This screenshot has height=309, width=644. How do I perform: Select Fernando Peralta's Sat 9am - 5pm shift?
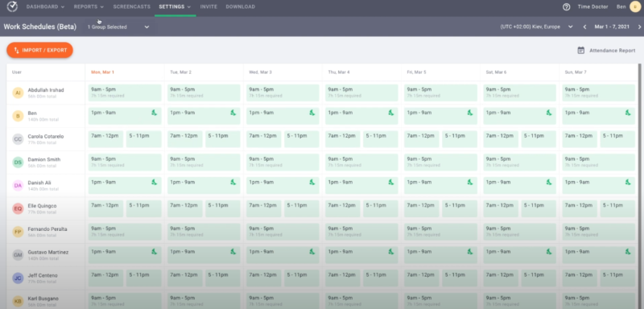519,232
